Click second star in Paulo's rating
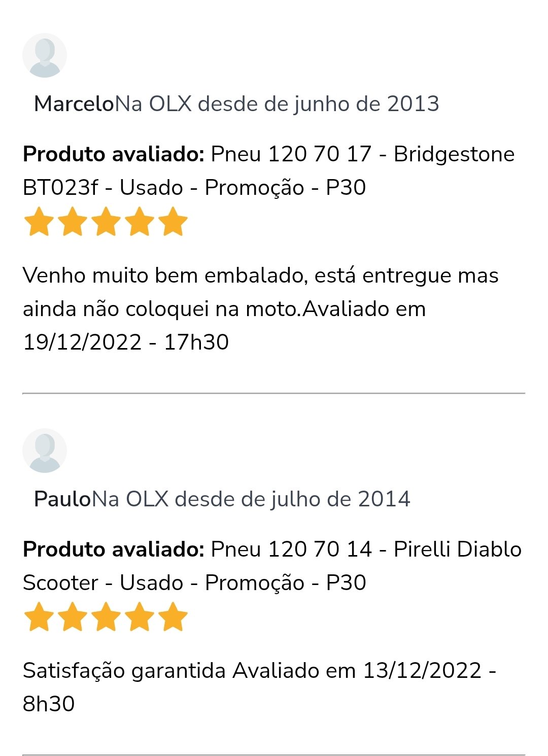This screenshot has width=548, height=756. (73, 617)
